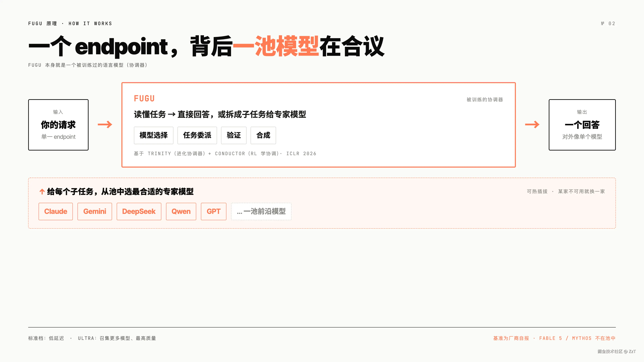The height and width of the screenshot is (362, 644).
Task: Click '可热插拔 · 某家不可用就换一家' note
Action: tap(566, 191)
